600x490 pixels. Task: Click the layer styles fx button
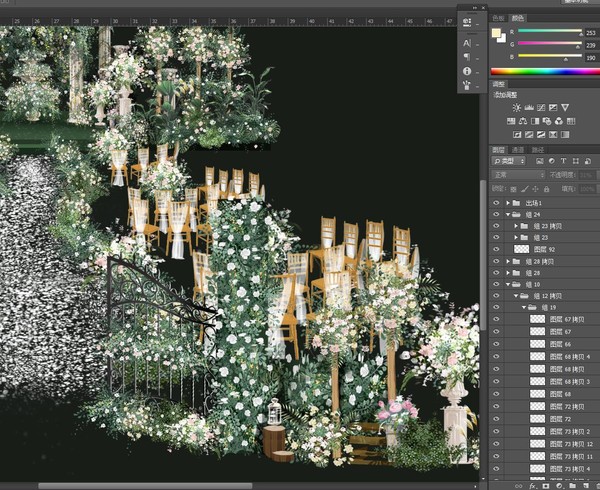pyautogui.click(x=532, y=486)
